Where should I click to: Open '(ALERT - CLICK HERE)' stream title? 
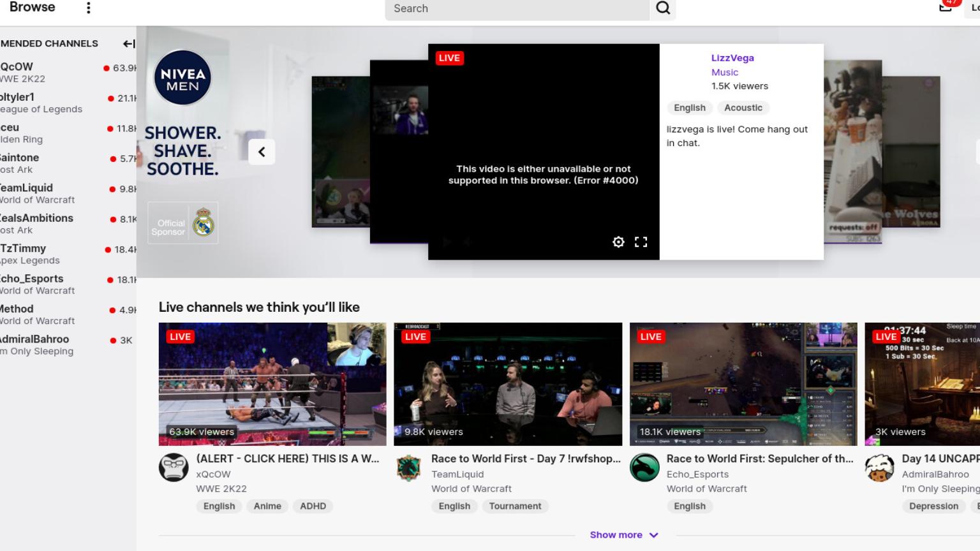point(288,459)
